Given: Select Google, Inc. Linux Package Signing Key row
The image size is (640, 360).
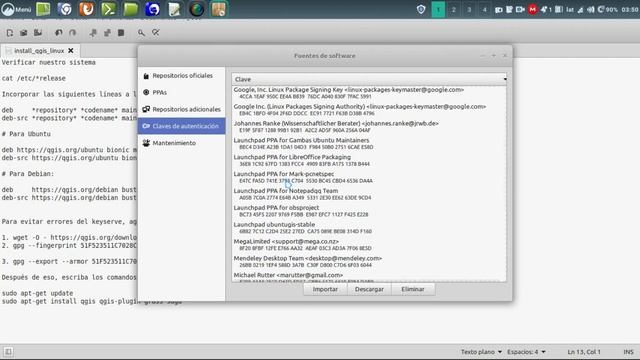Looking at the screenshot, I should (x=369, y=93).
